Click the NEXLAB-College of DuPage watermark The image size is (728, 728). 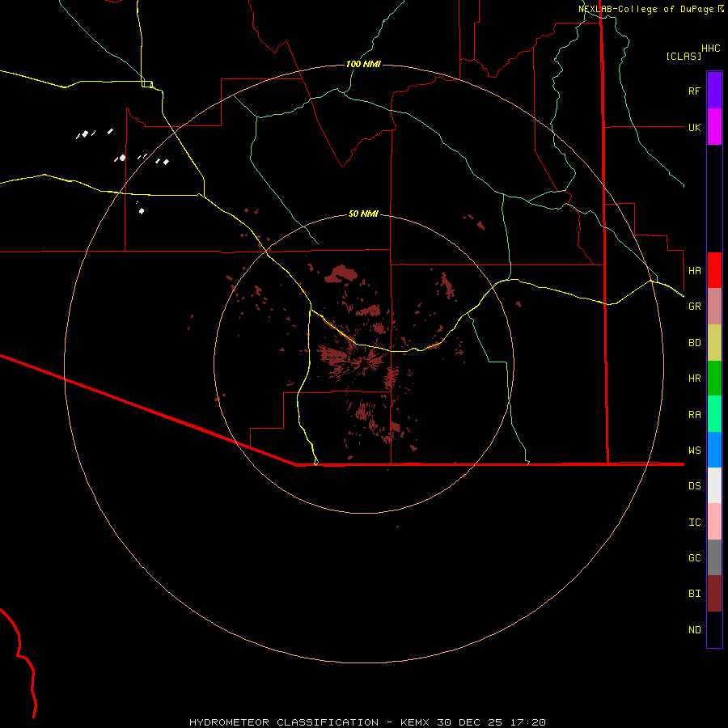click(651, 9)
